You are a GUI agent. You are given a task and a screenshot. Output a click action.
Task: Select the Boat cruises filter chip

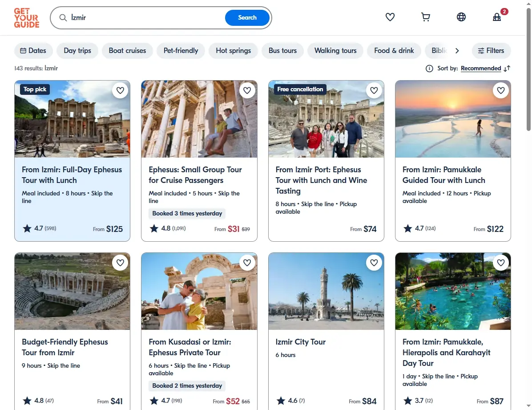127,51
